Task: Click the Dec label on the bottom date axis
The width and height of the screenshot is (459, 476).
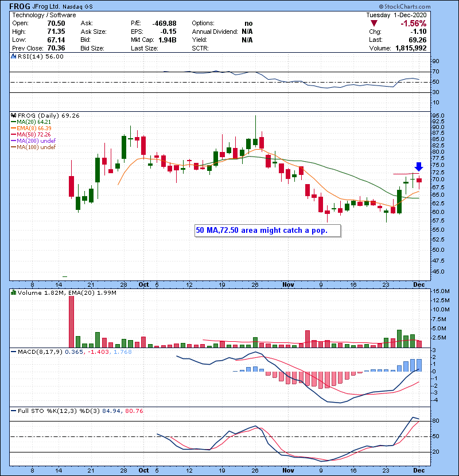Action: (419, 470)
